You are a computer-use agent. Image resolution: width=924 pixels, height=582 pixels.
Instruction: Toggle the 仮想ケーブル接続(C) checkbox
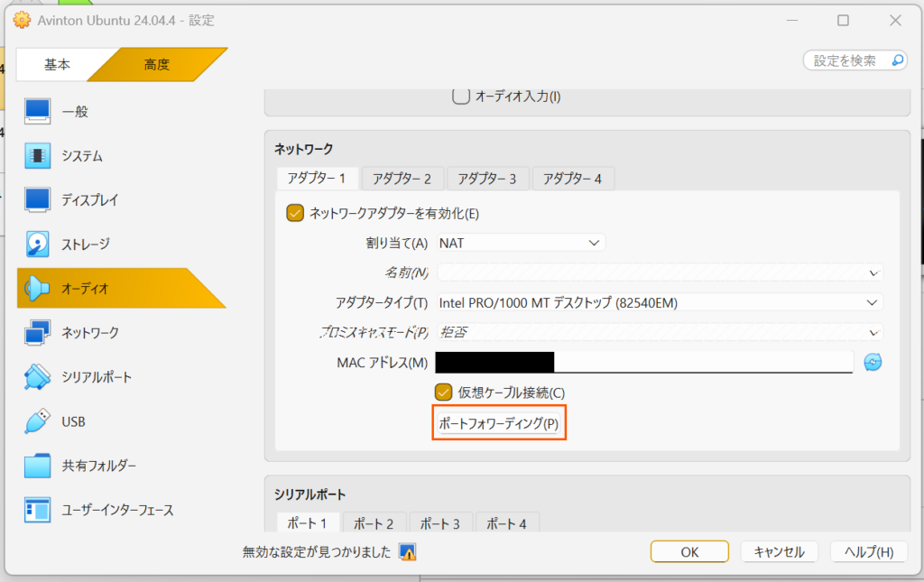tap(443, 393)
